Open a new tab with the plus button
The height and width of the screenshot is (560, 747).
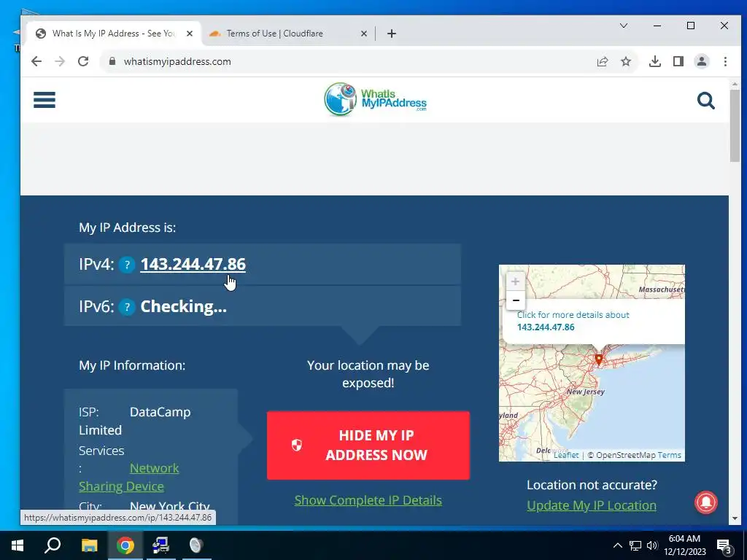[392, 34]
